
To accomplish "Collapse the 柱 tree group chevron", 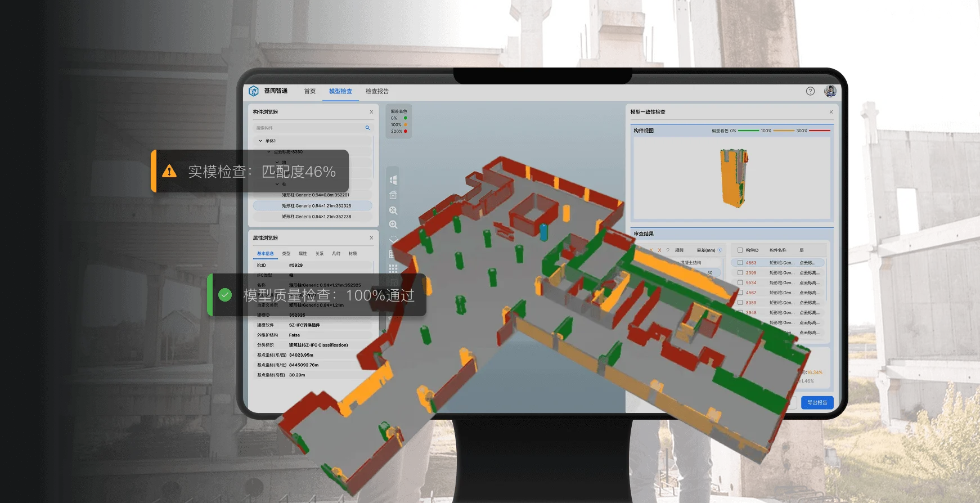I will 277,185.
